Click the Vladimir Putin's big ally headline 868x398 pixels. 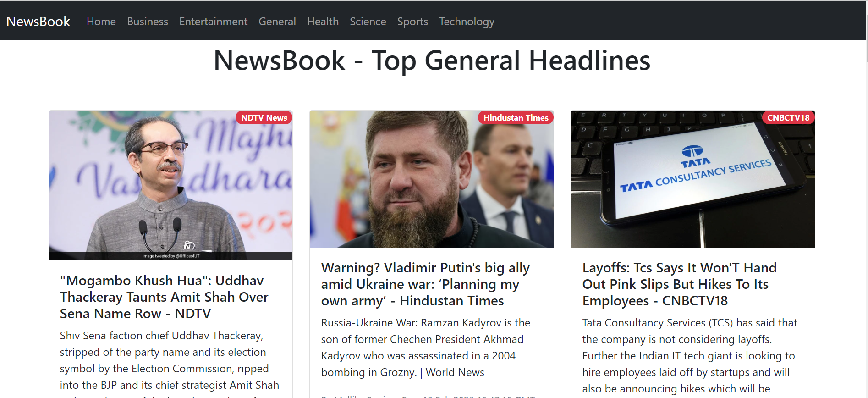425,284
